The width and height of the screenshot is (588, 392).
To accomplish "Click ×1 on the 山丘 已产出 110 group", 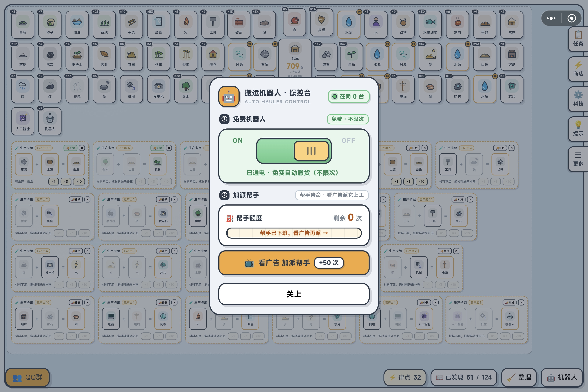I will [54, 182].
